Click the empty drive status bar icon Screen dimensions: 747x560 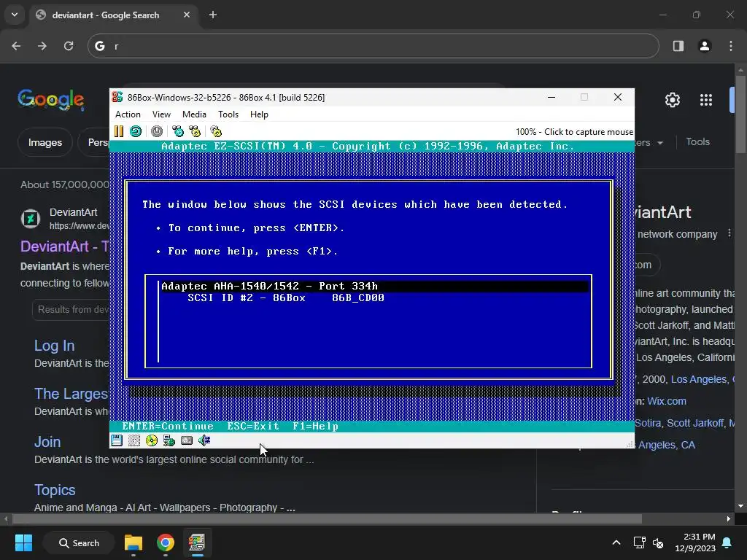click(x=134, y=440)
